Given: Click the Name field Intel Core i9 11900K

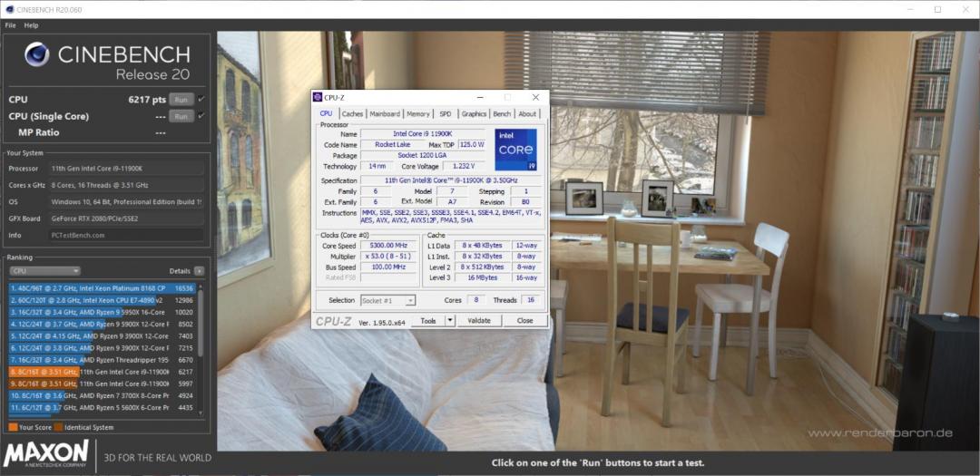Looking at the screenshot, I should 423,133.
